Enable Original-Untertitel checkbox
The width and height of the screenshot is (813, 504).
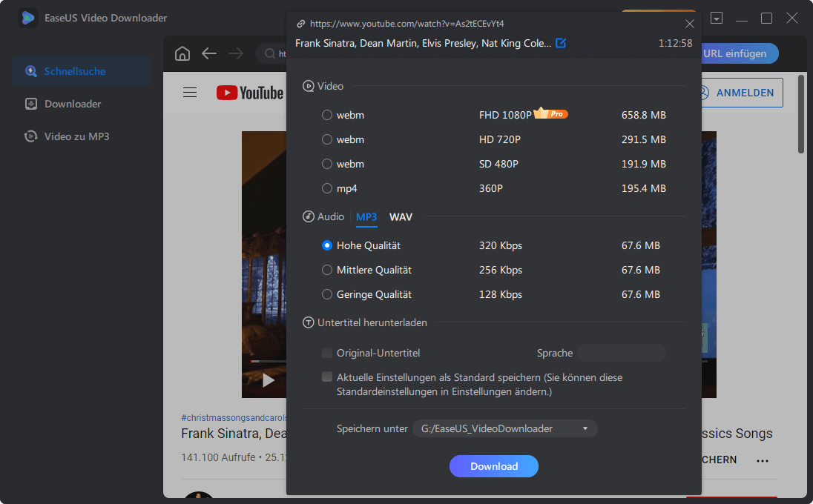326,353
